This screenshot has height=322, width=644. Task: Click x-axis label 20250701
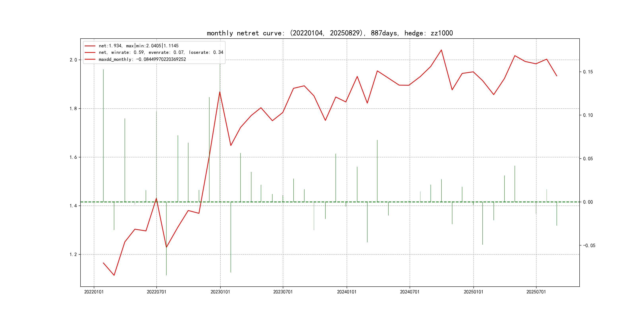coord(536,292)
